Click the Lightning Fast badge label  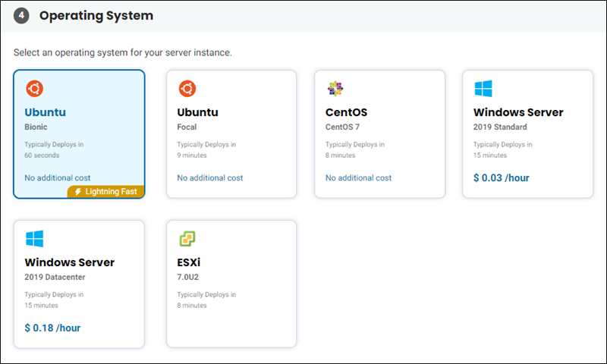pos(111,192)
